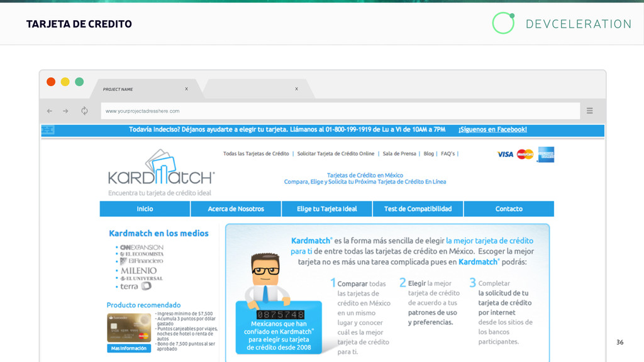Reload the page with refresh icon
This screenshot has height=362, width=644.
85,111
